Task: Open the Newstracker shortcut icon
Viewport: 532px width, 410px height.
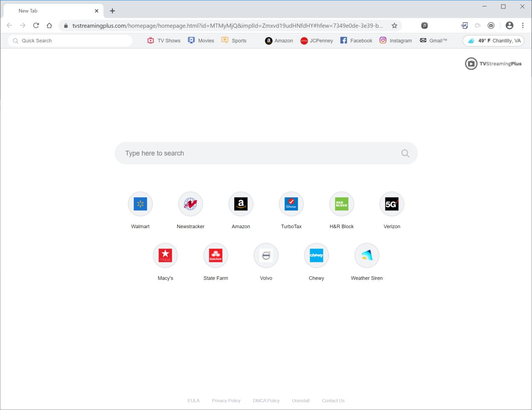Action: click(x=190, y=204)
